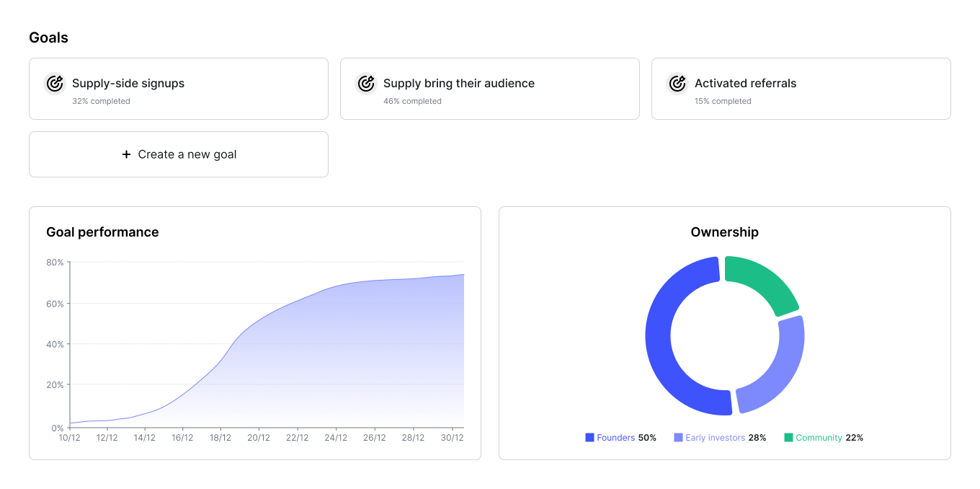Select the Founders legend label
This screenshot has width=980, height=489.
pyautogui.click(x=615, y=438)
